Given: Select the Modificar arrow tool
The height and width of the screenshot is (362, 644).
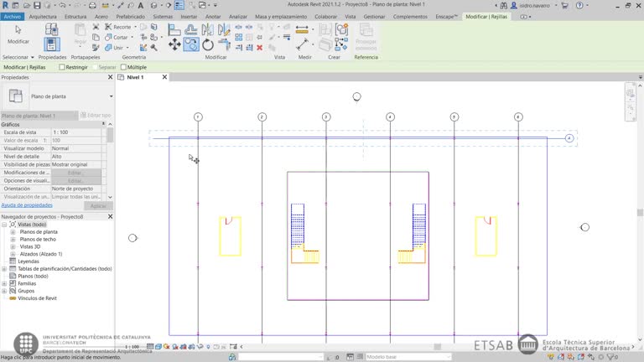Looking at the screenshot, I should click(18, 34).
